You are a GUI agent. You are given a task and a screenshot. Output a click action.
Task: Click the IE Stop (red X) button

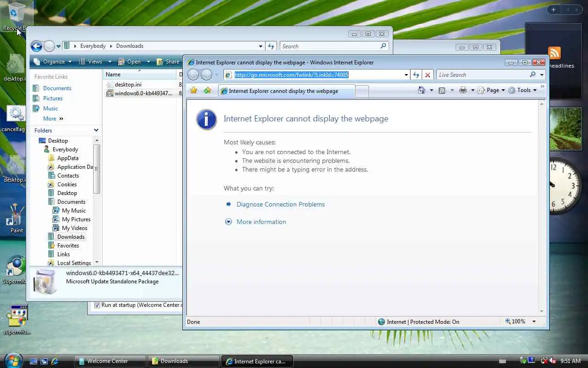[x=428, y=75]
